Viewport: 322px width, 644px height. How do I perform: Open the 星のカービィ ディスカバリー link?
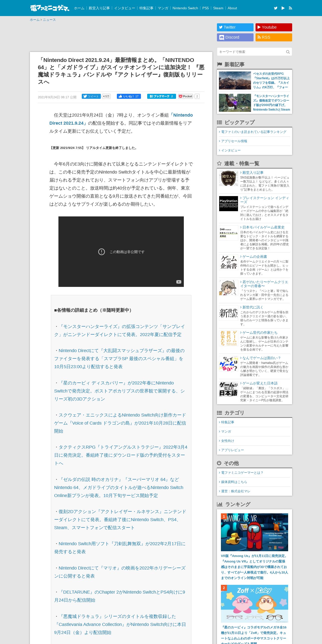120,391
